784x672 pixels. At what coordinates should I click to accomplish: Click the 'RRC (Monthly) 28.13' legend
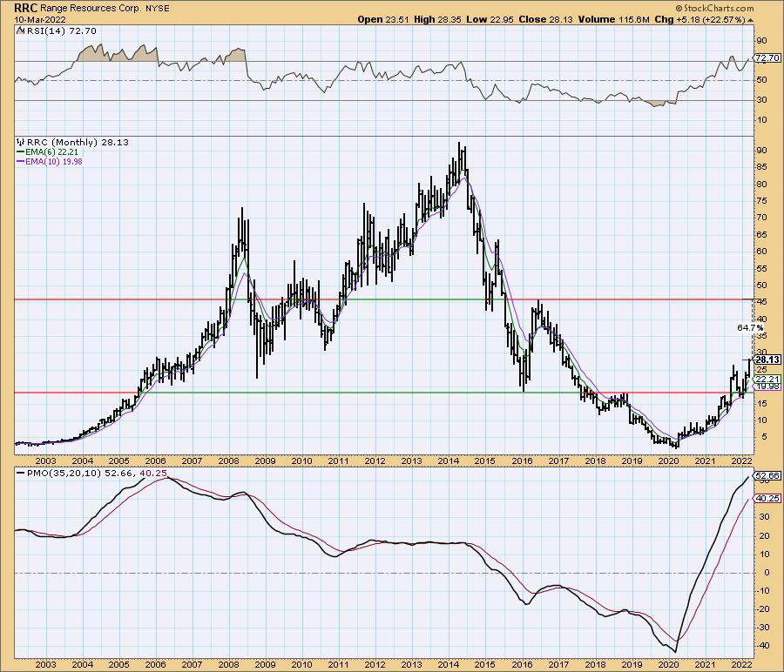[x=78, y=143]
